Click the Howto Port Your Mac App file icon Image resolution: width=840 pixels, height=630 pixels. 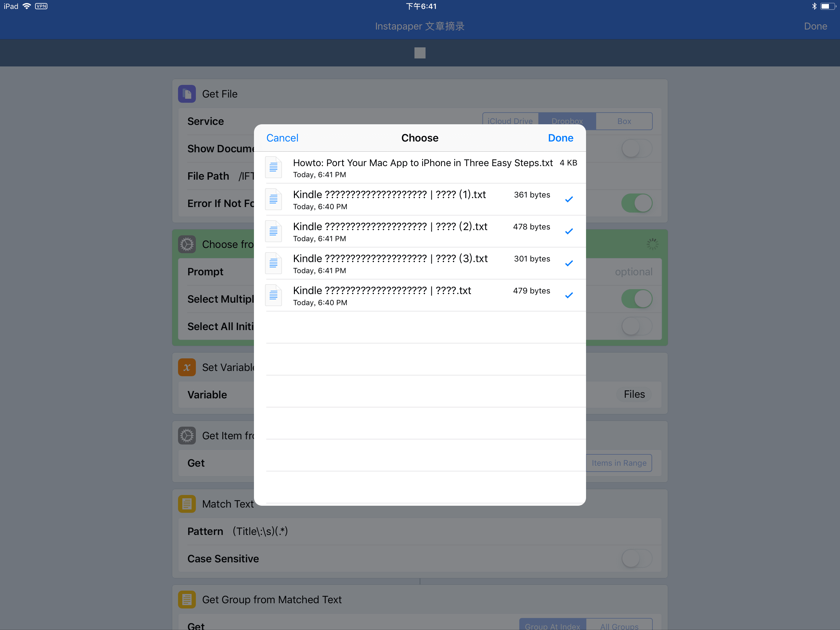tap(273, 168)
